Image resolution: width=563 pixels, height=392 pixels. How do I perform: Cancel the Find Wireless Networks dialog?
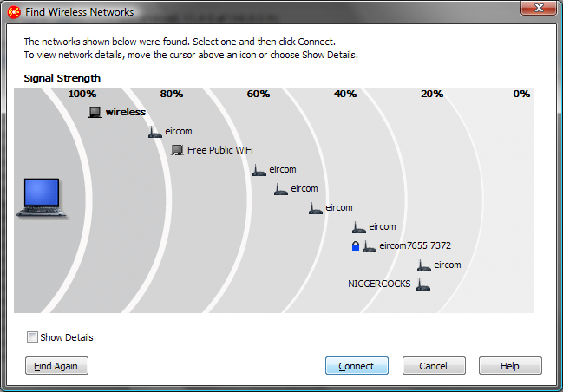tap(434, 366)
